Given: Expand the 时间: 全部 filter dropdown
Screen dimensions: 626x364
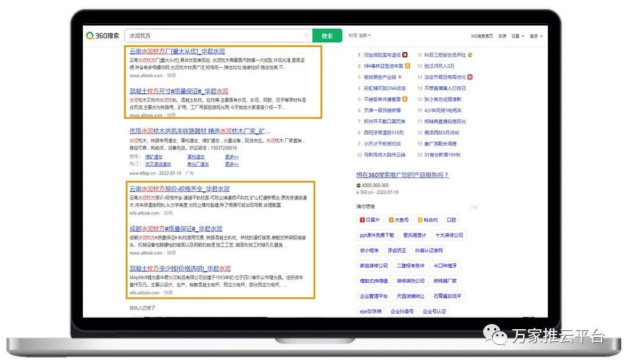Looking at the screenshot, I should click(359, 36).
